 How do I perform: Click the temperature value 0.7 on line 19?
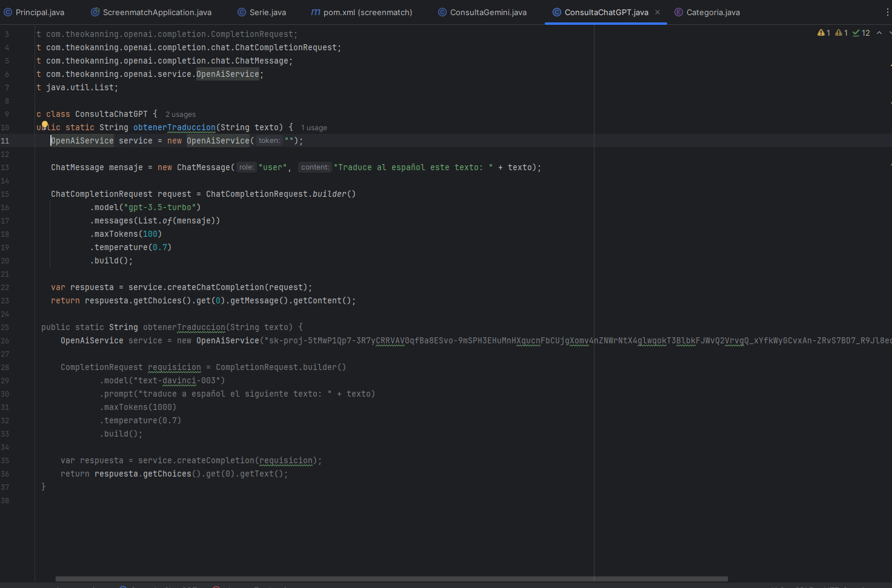[159, 247]
